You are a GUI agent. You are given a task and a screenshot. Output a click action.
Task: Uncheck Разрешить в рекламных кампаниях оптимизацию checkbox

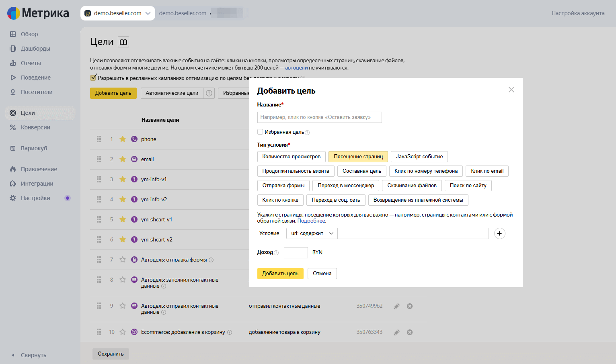[93, 78]
